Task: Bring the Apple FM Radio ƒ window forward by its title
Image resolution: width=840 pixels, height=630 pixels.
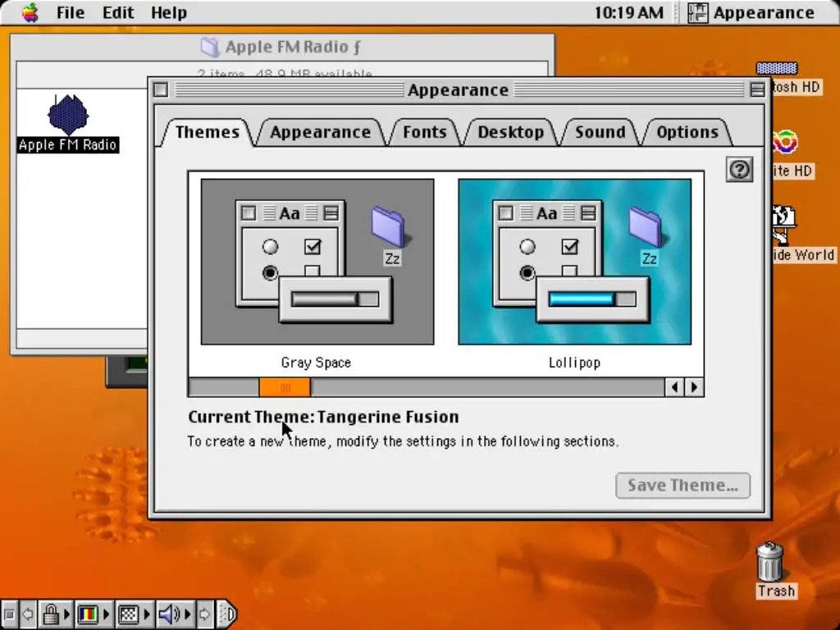Action: tap(293, 47)
